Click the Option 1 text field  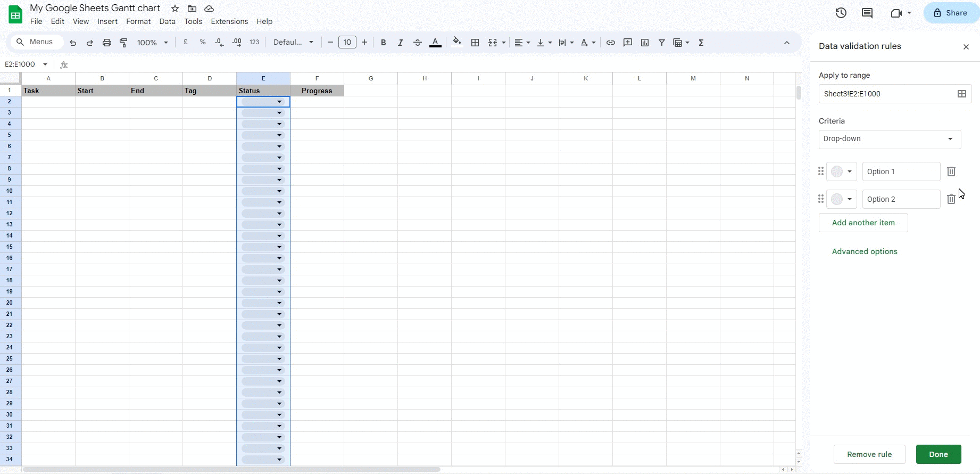coord(901,171)
